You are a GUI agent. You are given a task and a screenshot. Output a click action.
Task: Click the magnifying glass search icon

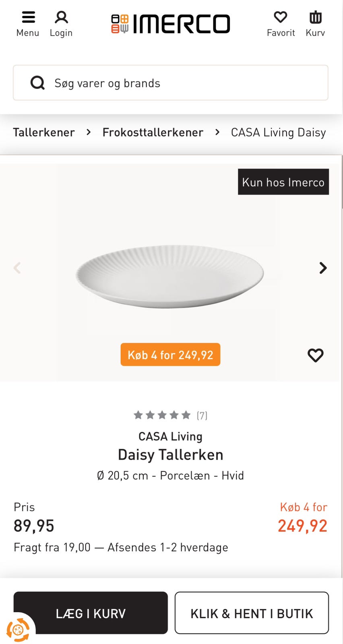click(37, 83)
